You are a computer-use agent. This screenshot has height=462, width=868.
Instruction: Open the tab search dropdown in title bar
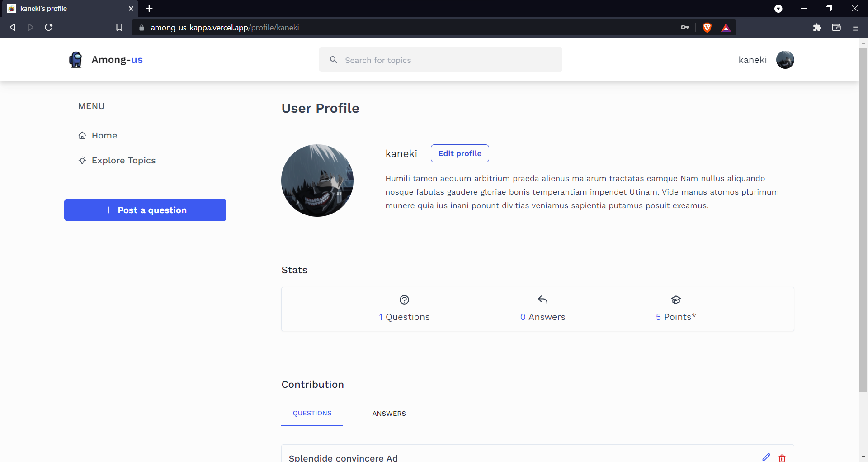(x=778, y=9)
